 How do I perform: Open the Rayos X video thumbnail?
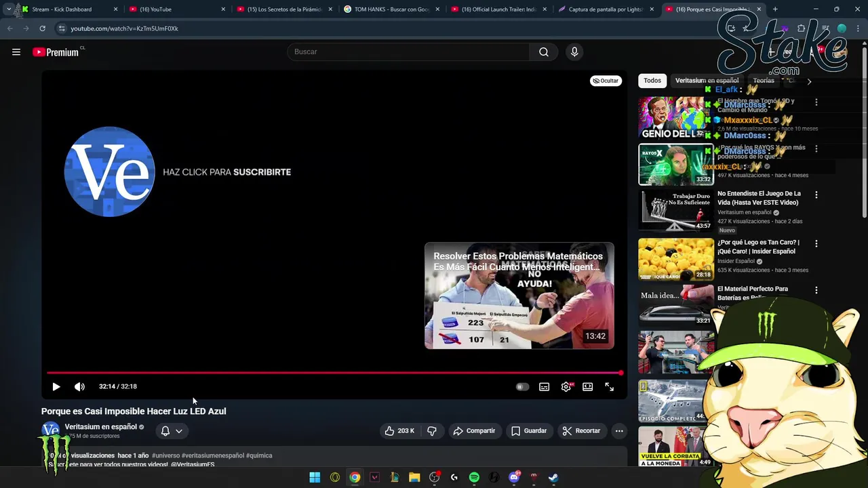click(676, 164)
